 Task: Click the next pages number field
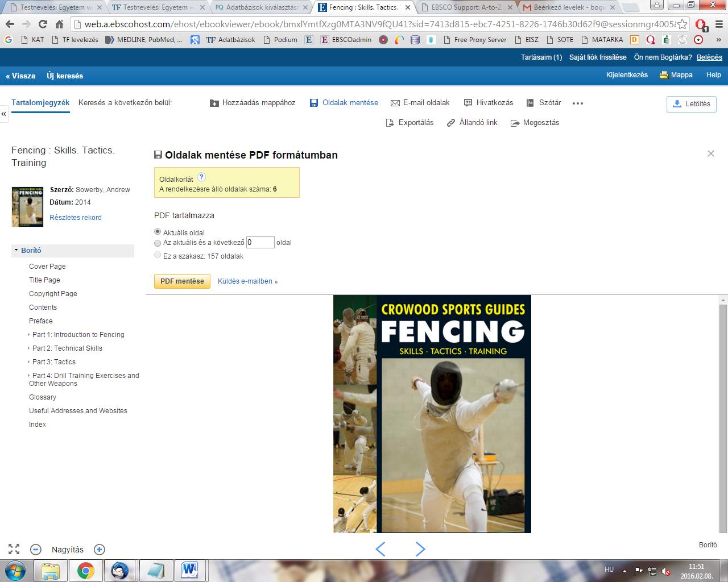click(260, 243)
